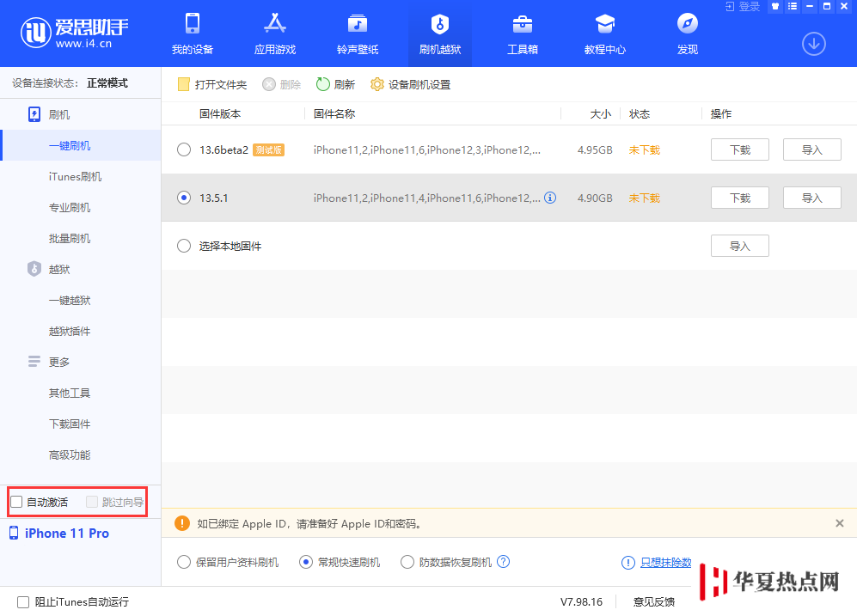Click 下载 for firmware 13.6beta2

coord(740,149)
